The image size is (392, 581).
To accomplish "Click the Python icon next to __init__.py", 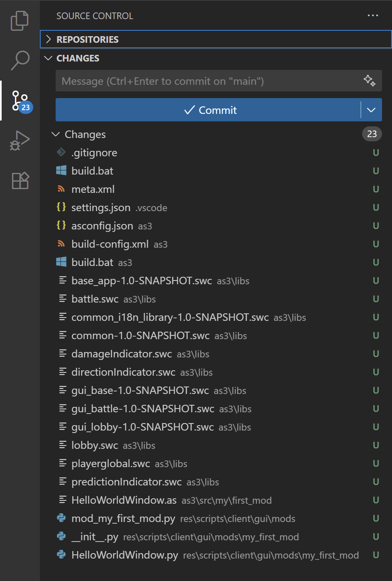I will [x=61, y=537].
